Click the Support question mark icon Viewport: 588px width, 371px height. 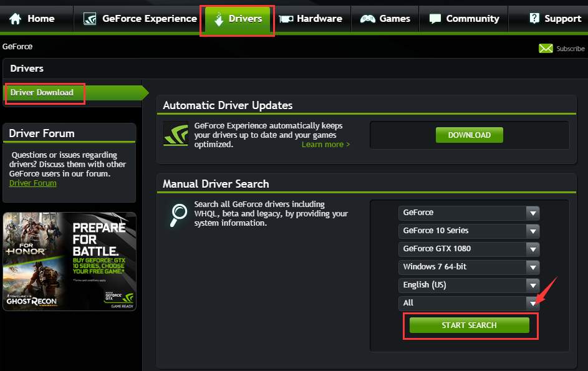pyautogui.click(x=534, y=18)
